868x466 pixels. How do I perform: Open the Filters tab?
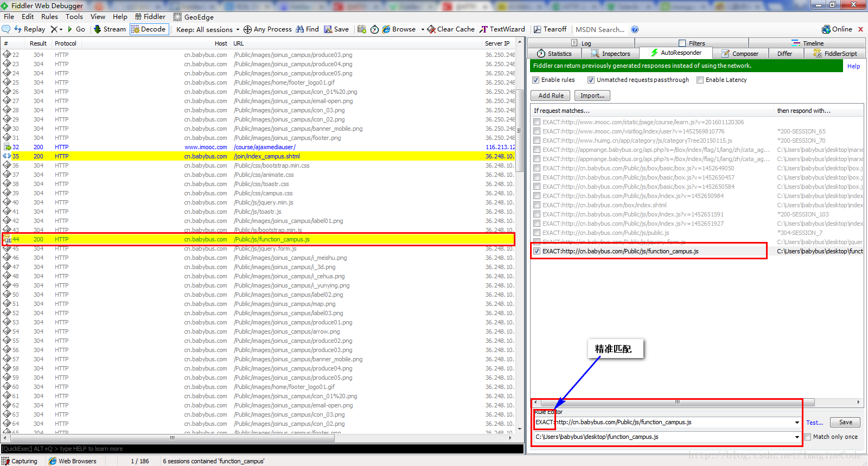692,43
